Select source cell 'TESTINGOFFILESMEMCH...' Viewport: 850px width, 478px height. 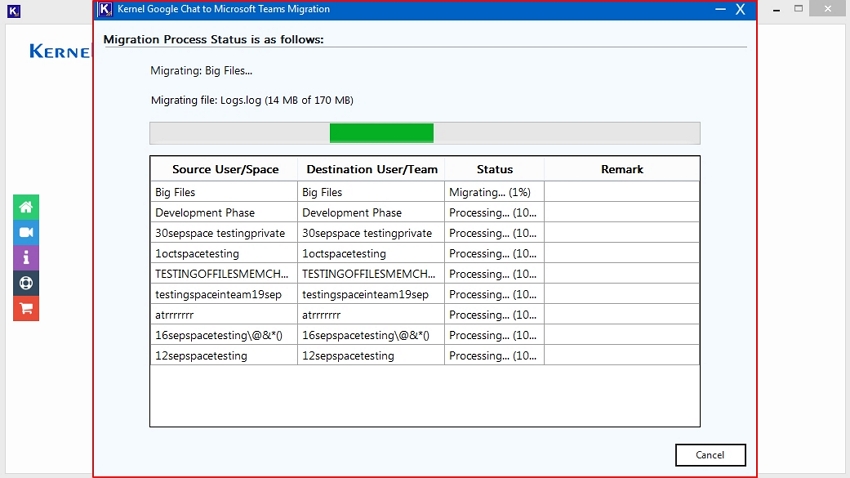point(224,274)
